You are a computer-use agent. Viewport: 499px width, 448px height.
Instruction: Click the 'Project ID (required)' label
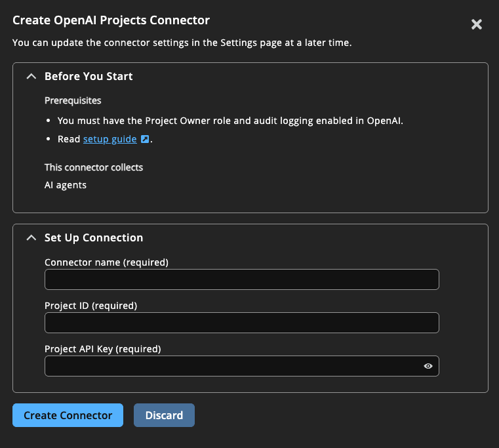(91, 306)
